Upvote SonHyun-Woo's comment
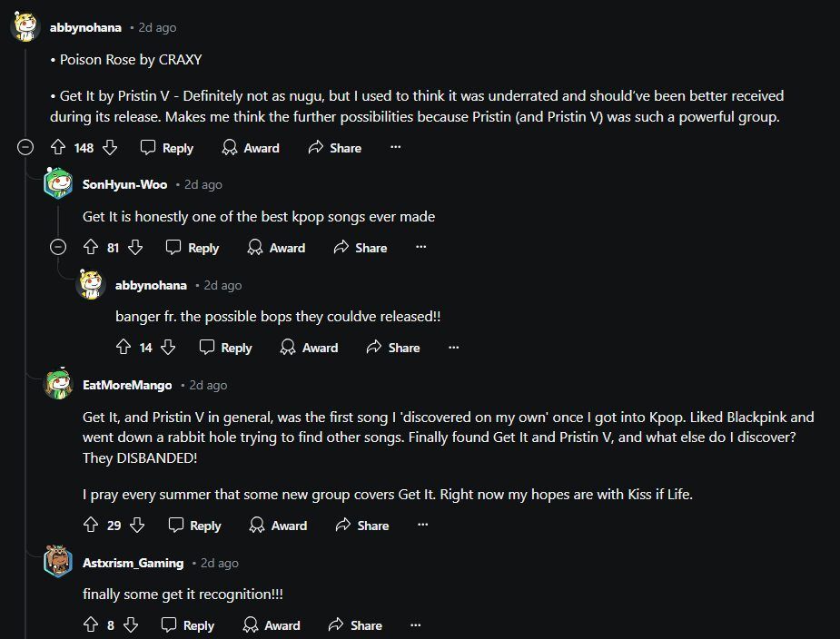 pos(90,248)
